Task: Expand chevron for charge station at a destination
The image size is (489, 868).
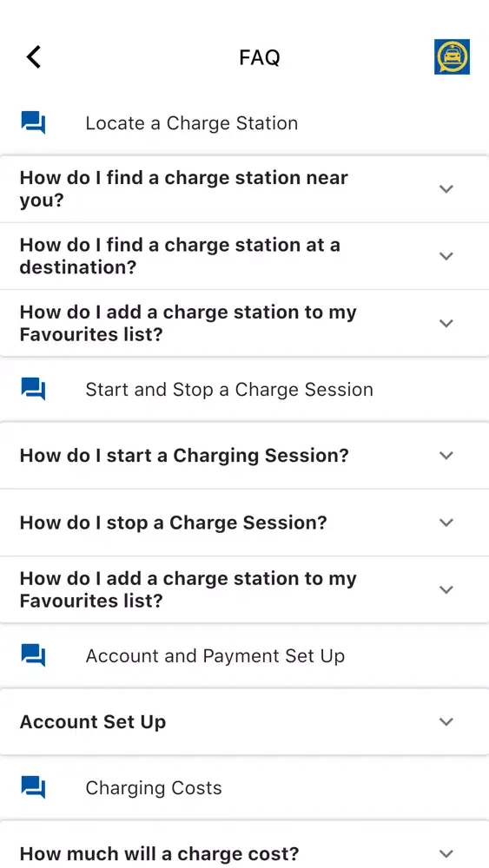Action: click(x=446, y=256)
